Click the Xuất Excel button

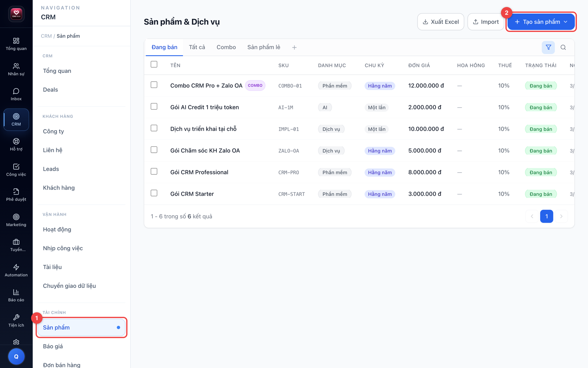click(x=441, y=22)
